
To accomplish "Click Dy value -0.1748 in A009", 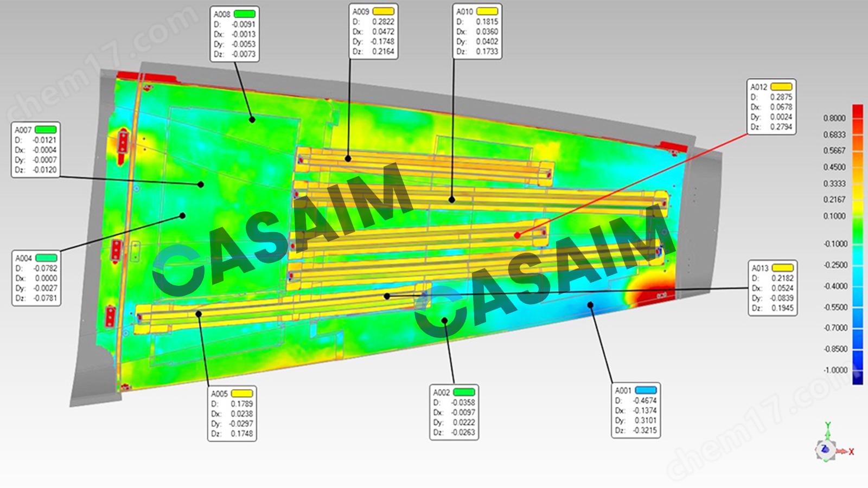I will 382,42.
